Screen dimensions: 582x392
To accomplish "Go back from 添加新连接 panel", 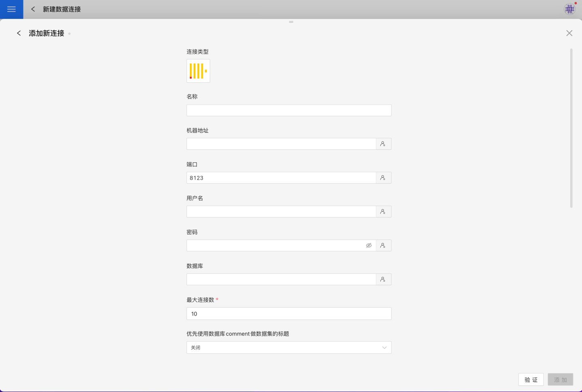I will pos(19,33).
